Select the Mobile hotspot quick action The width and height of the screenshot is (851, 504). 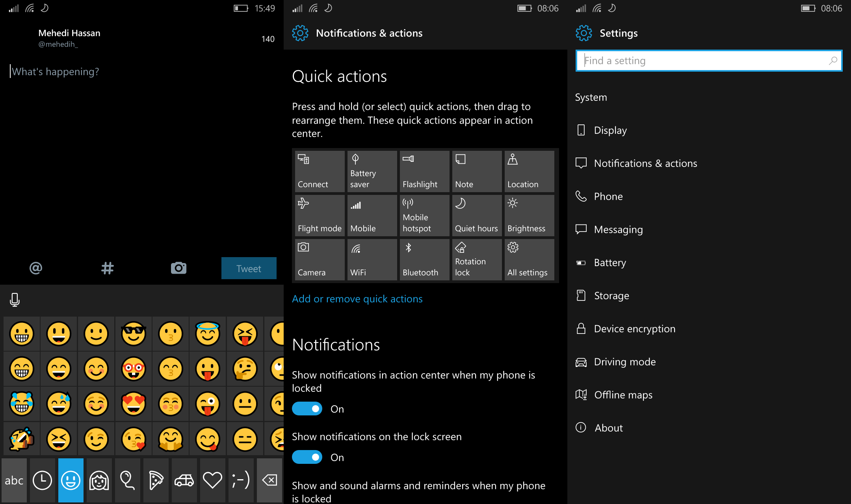point(424,215)
